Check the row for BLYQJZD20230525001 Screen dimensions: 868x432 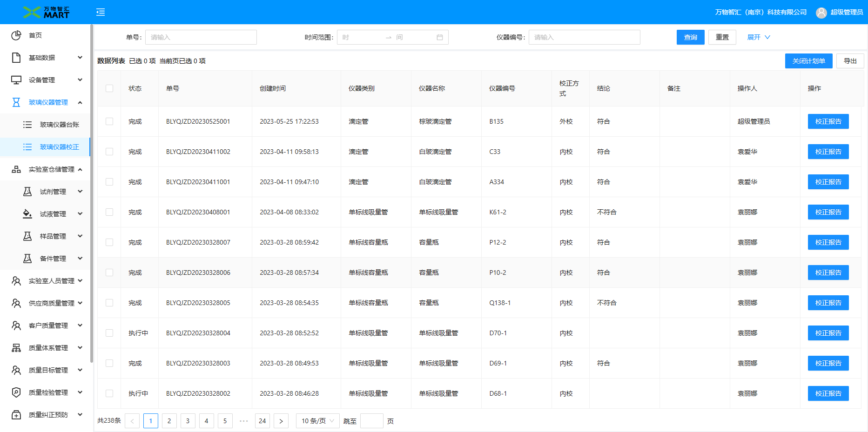pyautogui.click(x=109, y=121)
